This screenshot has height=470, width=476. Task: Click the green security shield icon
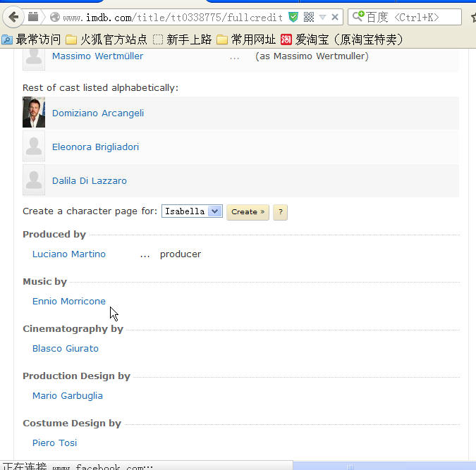click(293, 17)
